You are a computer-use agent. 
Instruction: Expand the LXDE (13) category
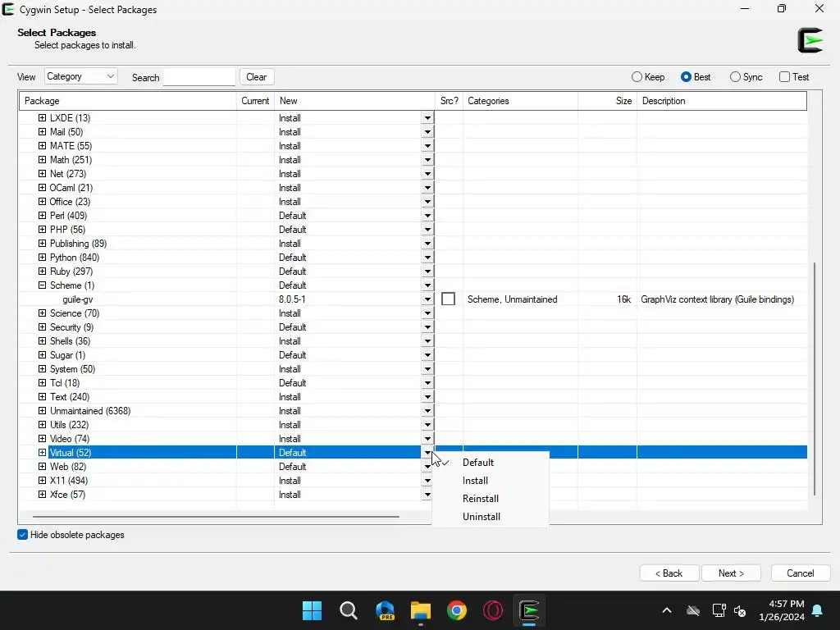[43, 117]
